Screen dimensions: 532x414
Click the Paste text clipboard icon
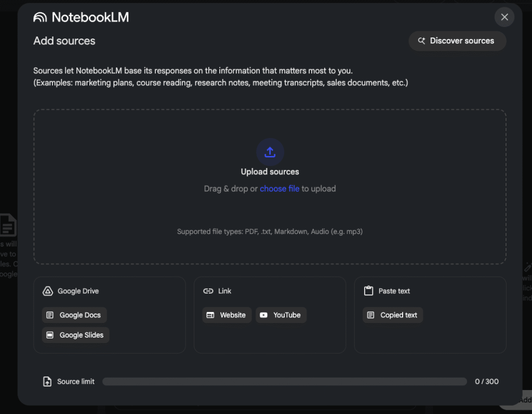(x=368, y=291)
